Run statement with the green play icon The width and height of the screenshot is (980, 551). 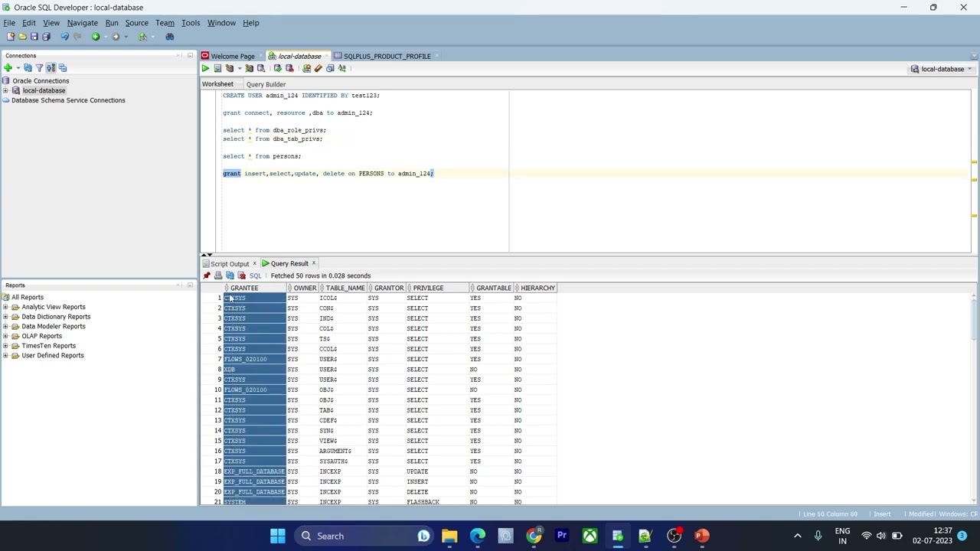click(205, 68)
